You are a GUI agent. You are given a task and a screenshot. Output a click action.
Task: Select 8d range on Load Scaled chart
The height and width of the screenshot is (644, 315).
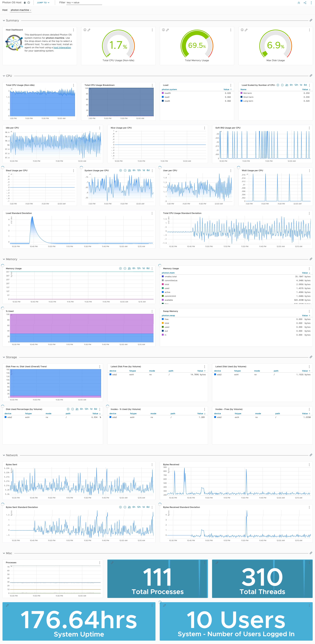click(305, 85)
